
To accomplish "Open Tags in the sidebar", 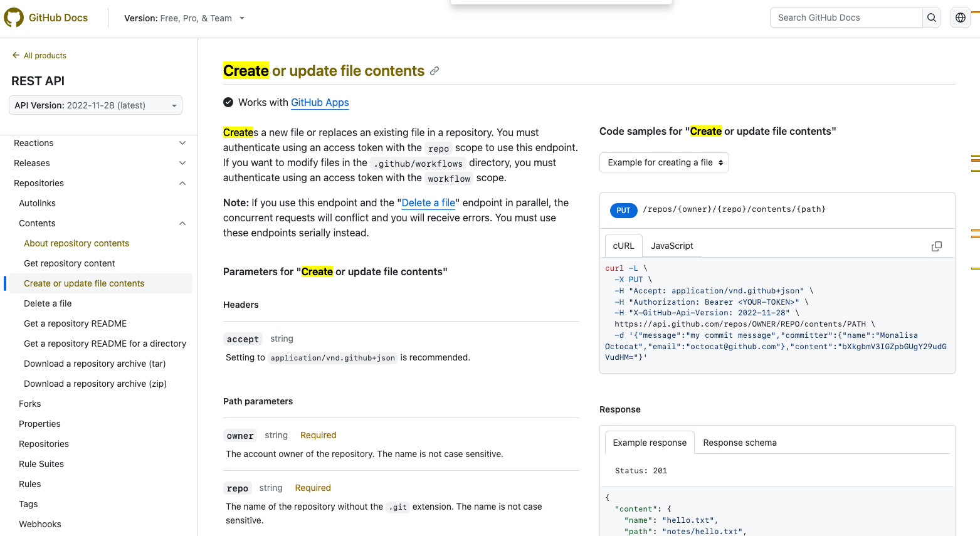I will pos(28,504).
